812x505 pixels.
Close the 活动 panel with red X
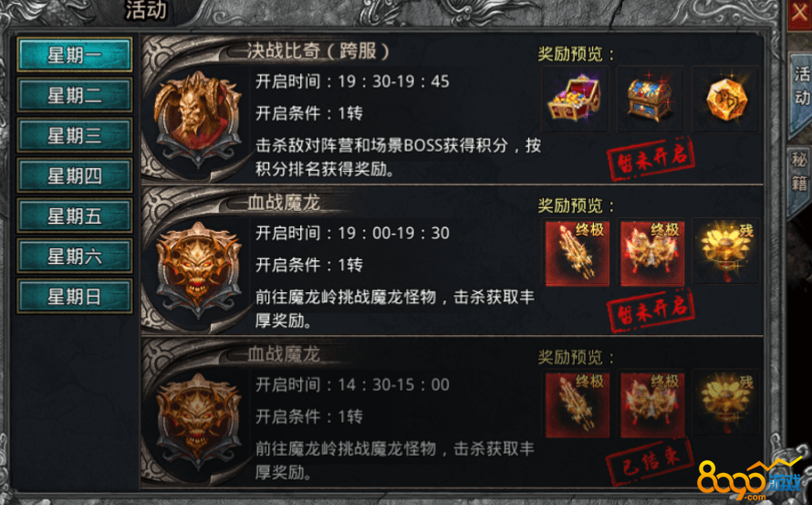click(x=800, y=14)
